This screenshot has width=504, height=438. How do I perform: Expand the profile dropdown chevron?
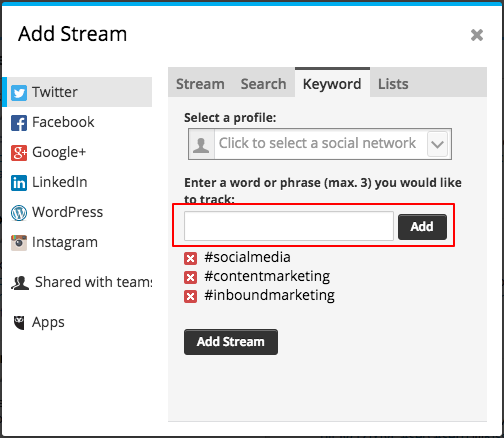click(437, 144)
